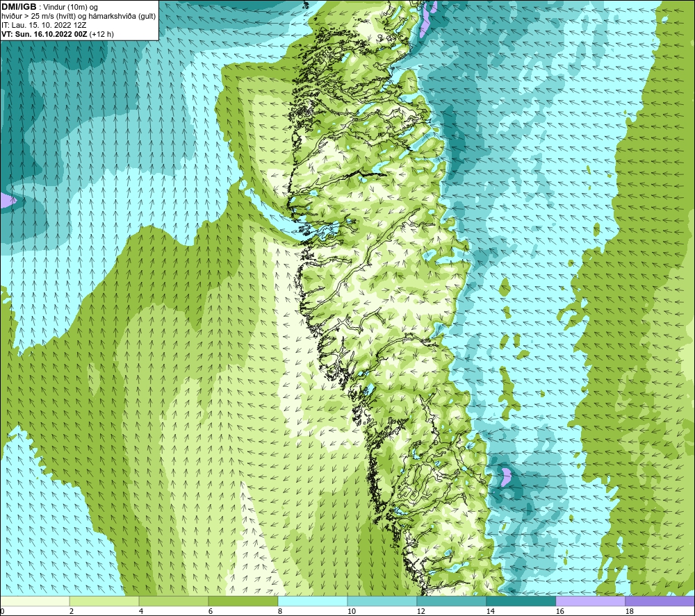Click the legend value '6'
Image resolution: width=695 pixels, height=616 pixels.
tap(211, 611)
